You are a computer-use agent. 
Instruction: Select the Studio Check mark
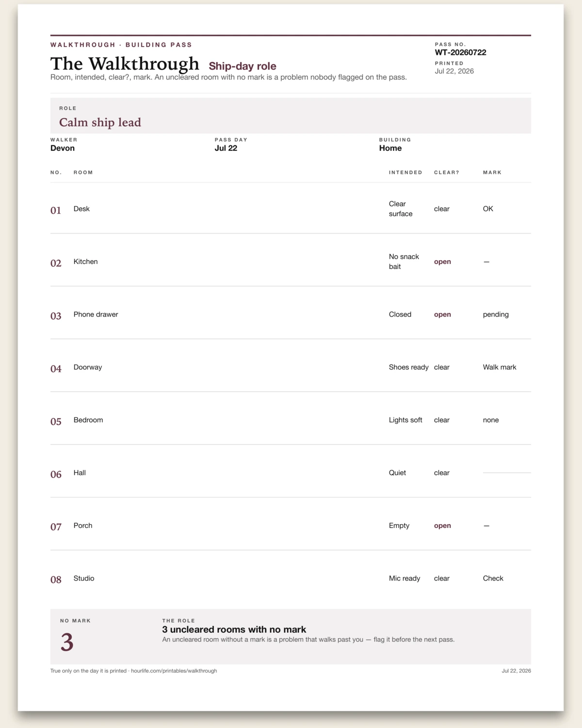point(493,579)
